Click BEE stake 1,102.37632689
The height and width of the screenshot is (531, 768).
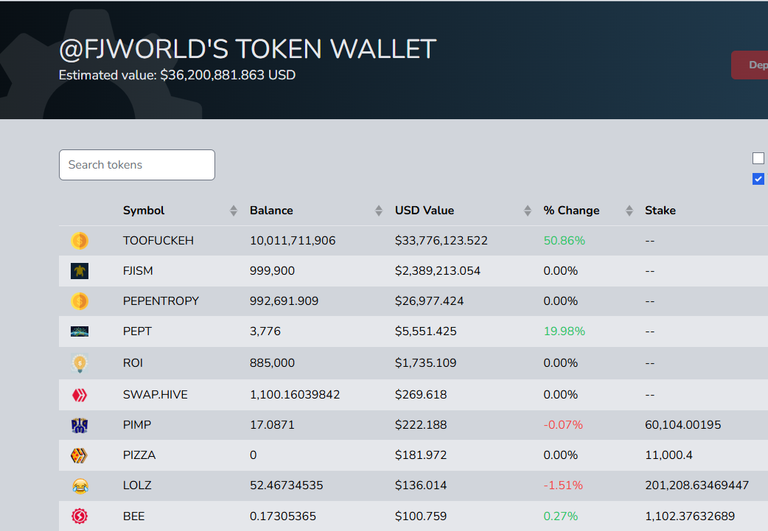point(690,516)
